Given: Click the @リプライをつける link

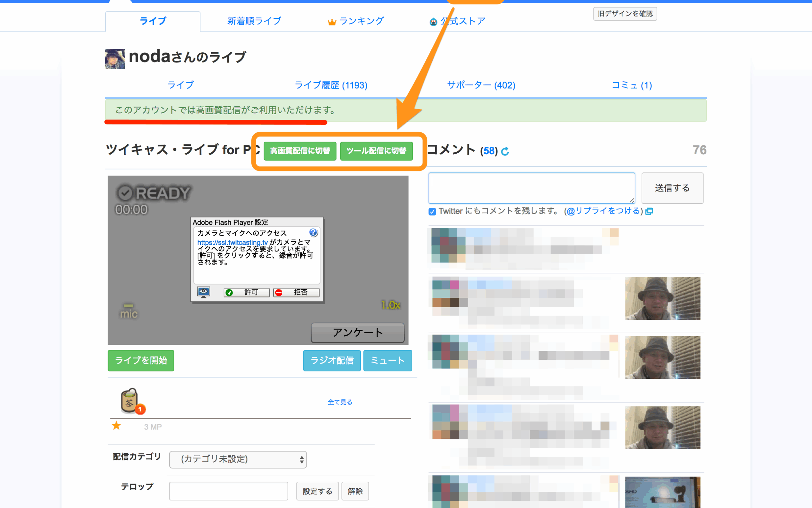Looking at the screenshot, I should pyautogui.click(x=603, y=211).
